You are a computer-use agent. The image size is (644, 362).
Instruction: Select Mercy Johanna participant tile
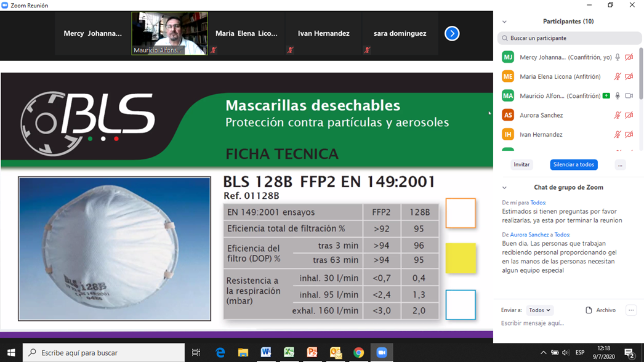tap(93, 33)
